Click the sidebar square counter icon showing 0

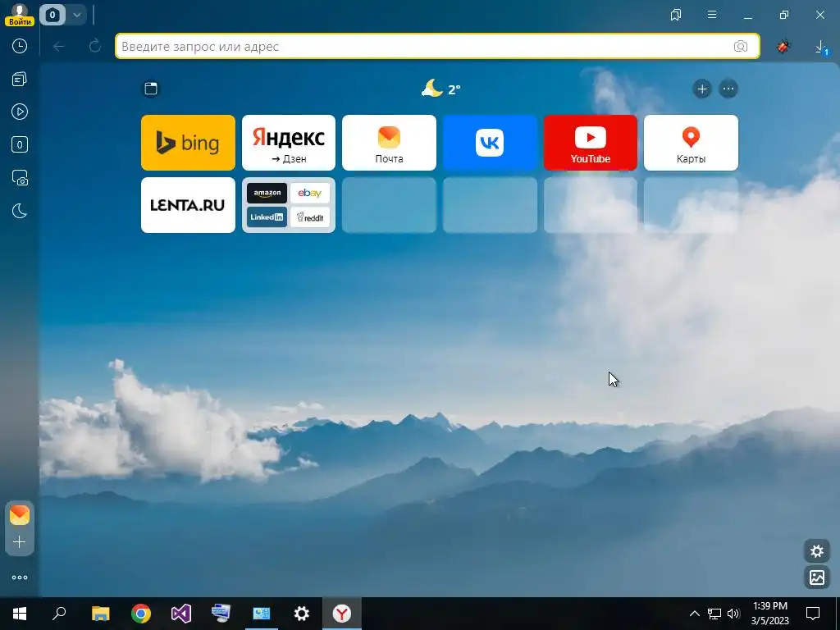click(20, 144)
